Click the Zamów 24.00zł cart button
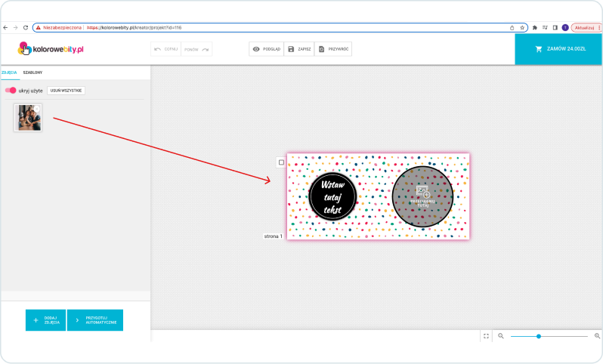 click(559, 49)
